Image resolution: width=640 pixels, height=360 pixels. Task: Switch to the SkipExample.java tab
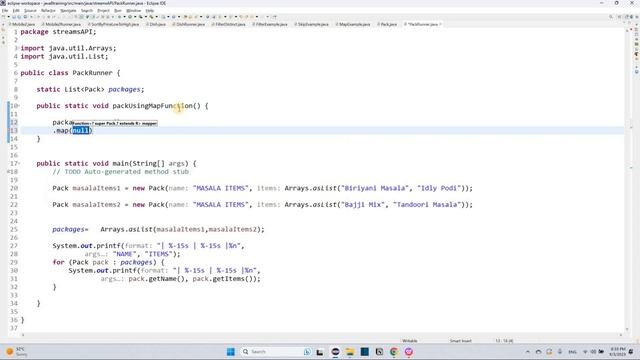(311, 24)
